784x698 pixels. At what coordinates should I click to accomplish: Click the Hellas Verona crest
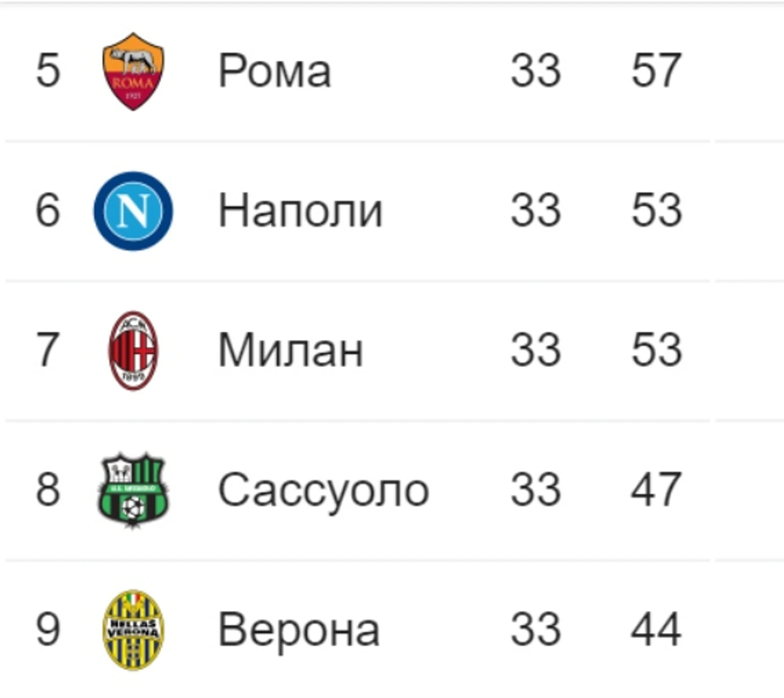133,630
